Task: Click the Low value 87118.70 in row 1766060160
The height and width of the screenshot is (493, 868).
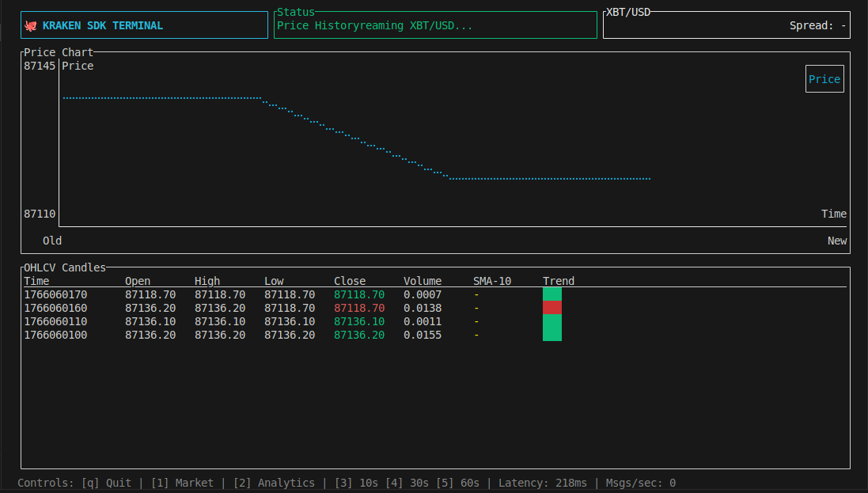Action: click(x=290, y=308)
